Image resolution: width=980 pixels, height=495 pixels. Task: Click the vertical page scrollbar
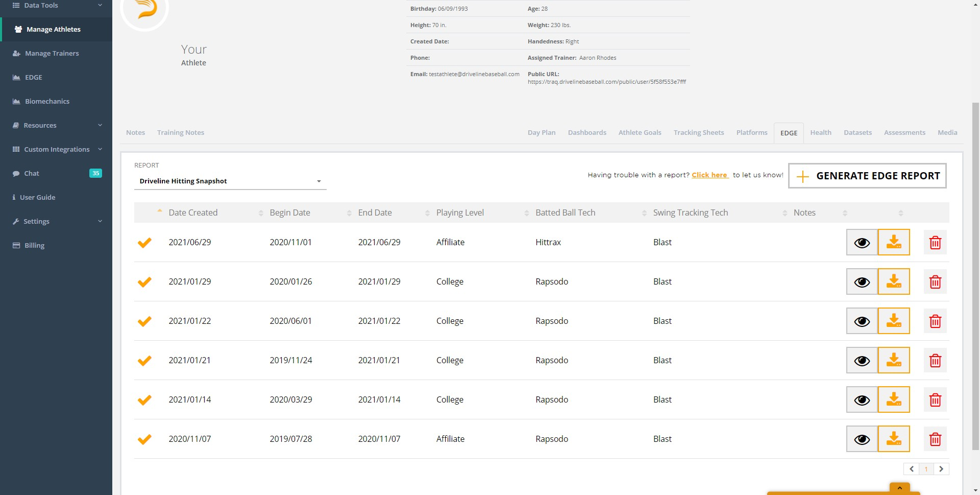pos(975,276)
